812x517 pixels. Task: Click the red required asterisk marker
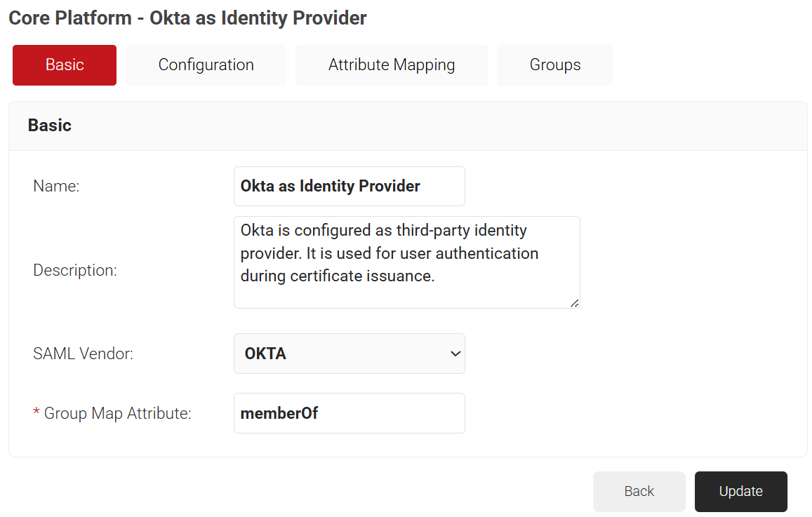tap(36, 413)
